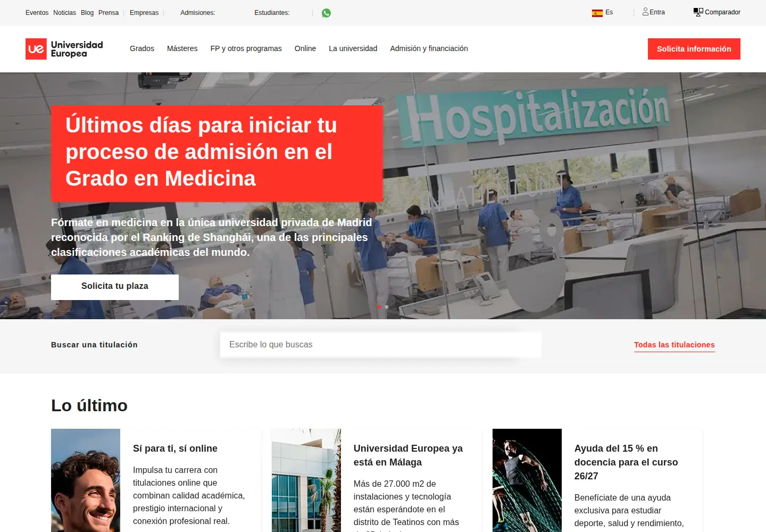This screenshot has width=766, height=532.
Task: Click the Buscar una titulación label
Action: 94,345
